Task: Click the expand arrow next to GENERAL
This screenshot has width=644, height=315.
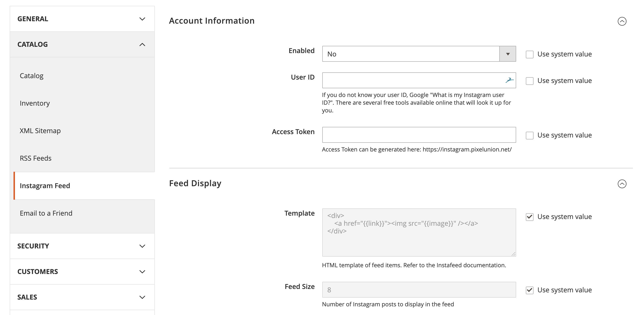Action: (x=143, y=18)
